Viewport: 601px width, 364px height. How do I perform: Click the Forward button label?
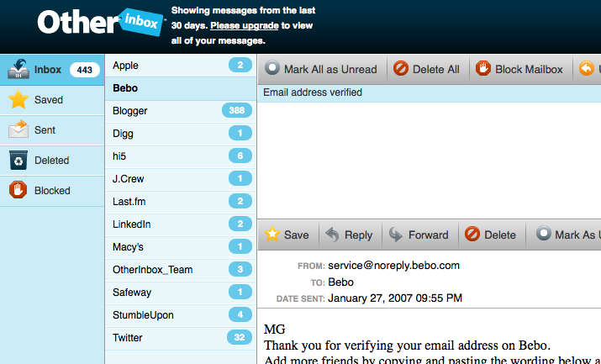tap(428, 235)
